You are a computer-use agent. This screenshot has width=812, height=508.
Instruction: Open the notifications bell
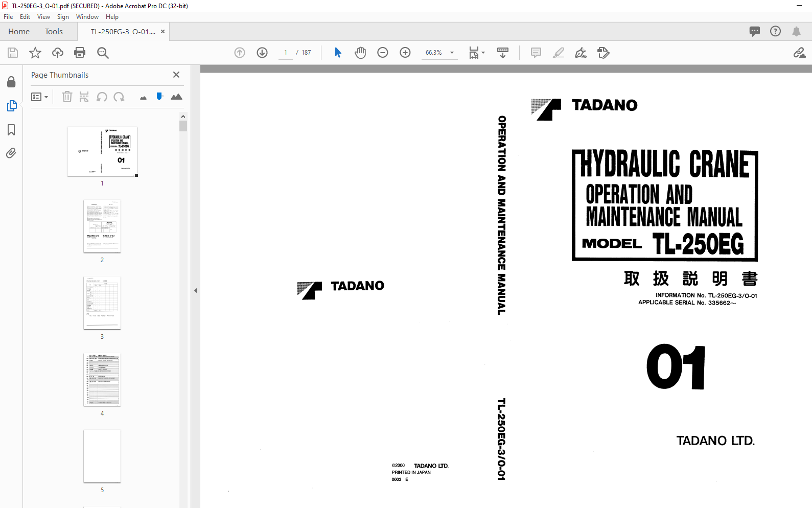(x=796, y=31)
